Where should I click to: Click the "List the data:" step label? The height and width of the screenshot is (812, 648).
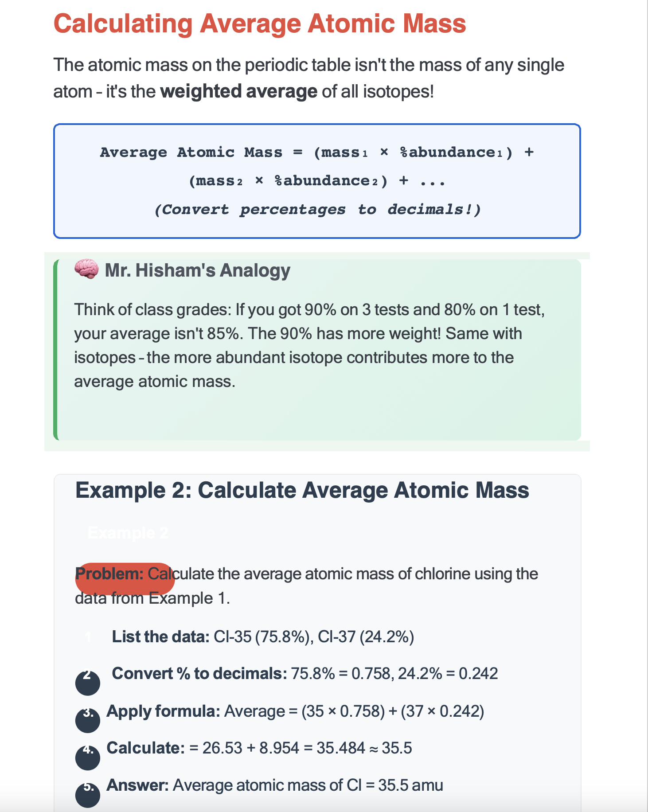[x=160, y=636]
